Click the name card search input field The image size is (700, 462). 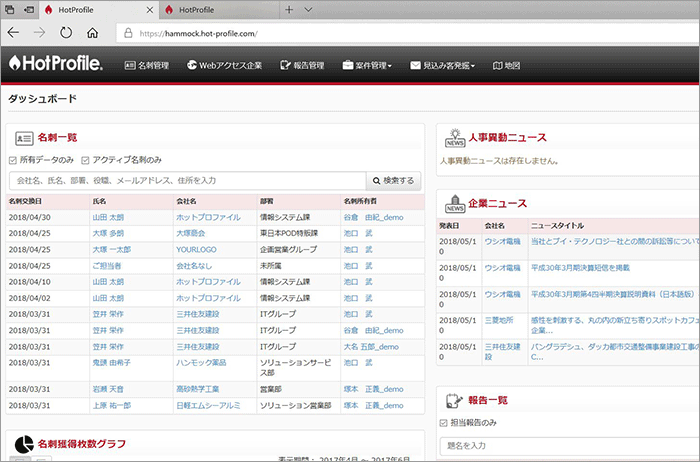pos(188,181)
